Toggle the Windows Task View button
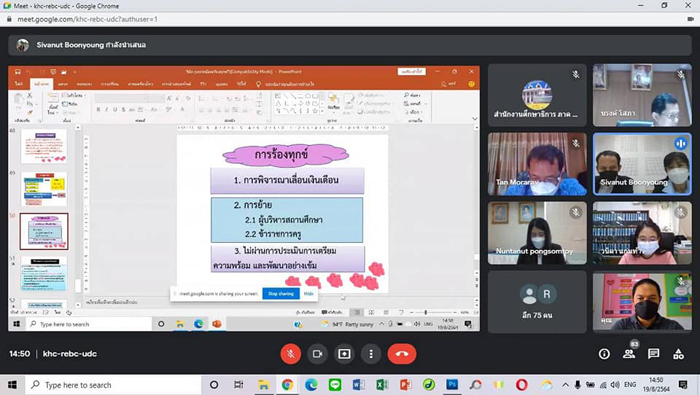This screenshot has height=395, width=700. click(x=238, y=385)
